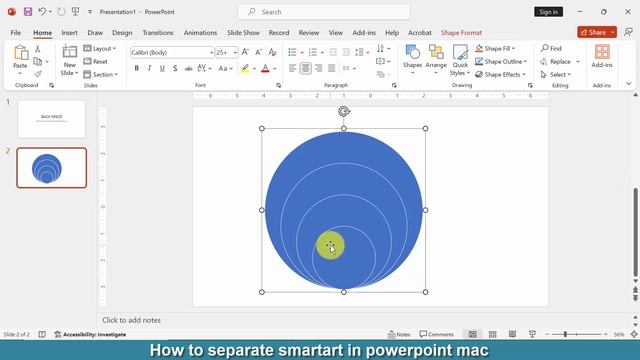
Task: Click the Sign in button
Action: point(548,12)
